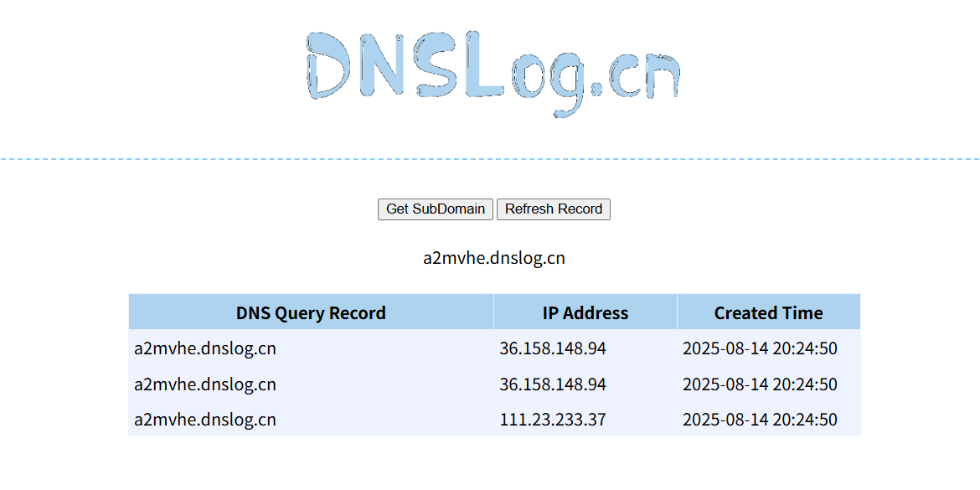Select the query record in the 111.23.233.37 row
Image resolution: width=980 pixels, height=490 pixels.
205,420
